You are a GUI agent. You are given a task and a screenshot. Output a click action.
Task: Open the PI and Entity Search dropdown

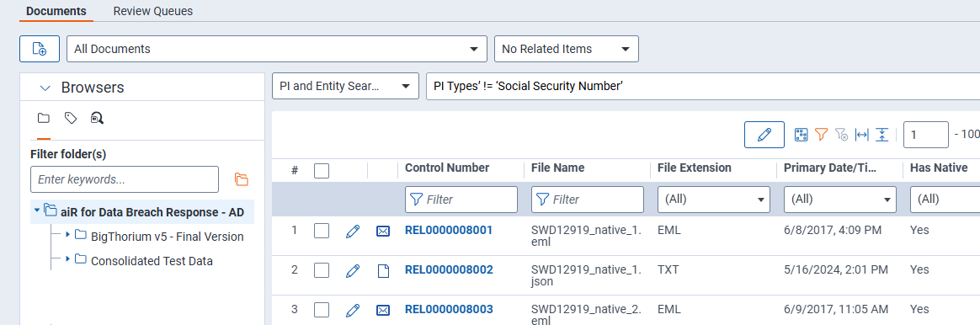(345, 86)
